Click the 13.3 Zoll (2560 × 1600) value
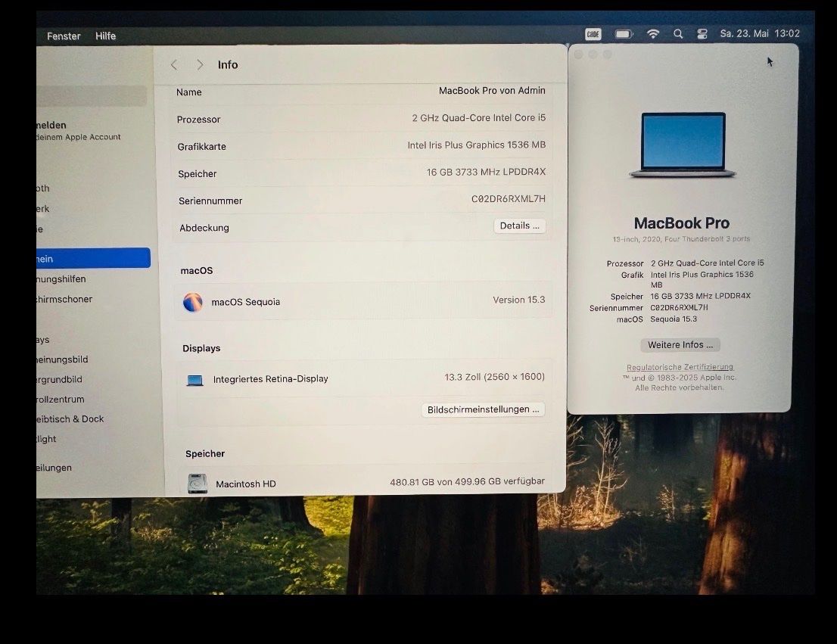The width and height of the screenshot is (837, 644). coord(494,376)
